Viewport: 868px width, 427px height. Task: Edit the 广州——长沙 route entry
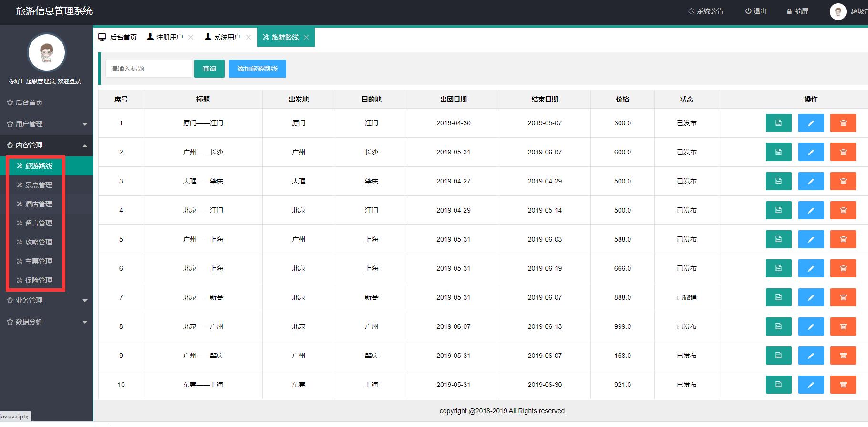pyautogui.click(x=811, y=152)
